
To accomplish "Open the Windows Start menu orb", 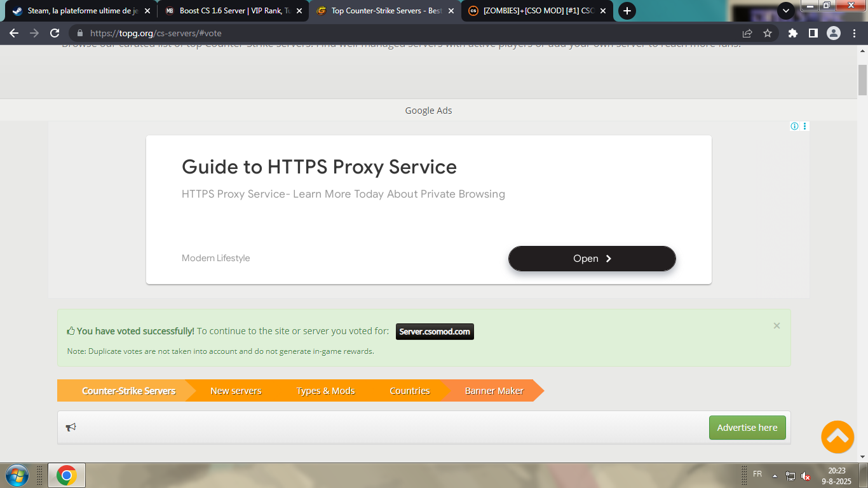I will pyautogui.click(x=17, y=475).
